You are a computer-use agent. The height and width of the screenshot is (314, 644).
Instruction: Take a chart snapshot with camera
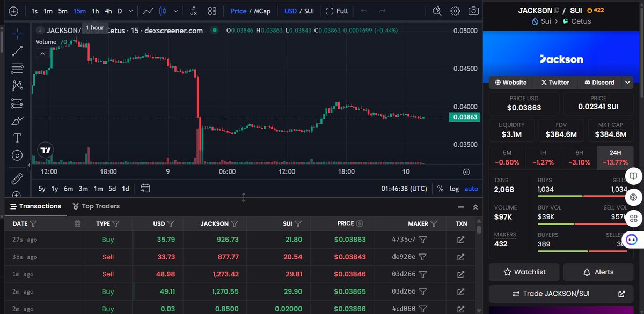(x=473, y=11)
